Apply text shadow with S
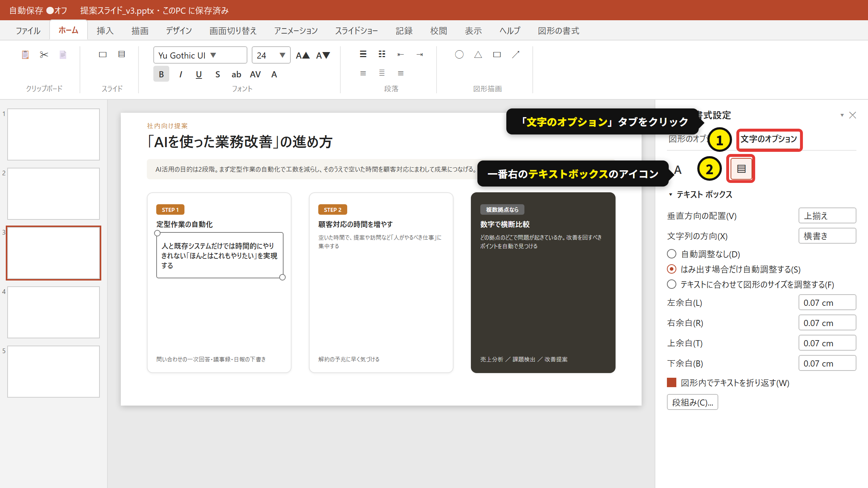This screenshot has width=868, height=488. [218, 74]
